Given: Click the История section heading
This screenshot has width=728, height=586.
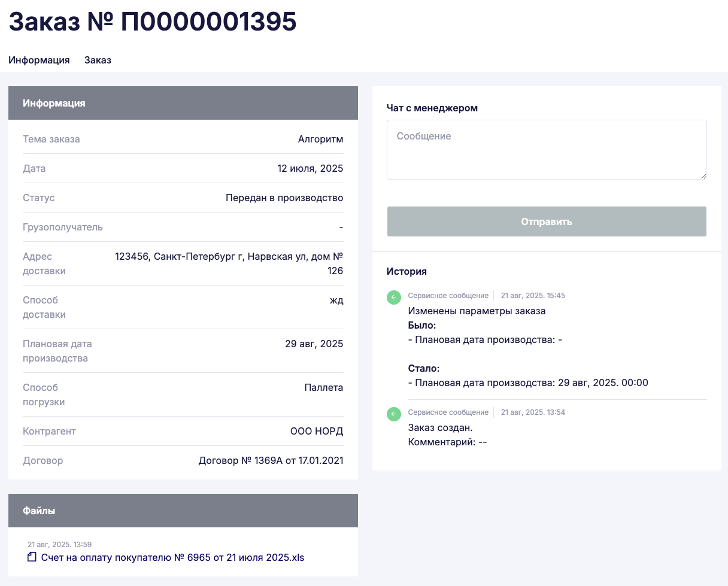Looking at the screenshot, I should [x=407, y=271].
